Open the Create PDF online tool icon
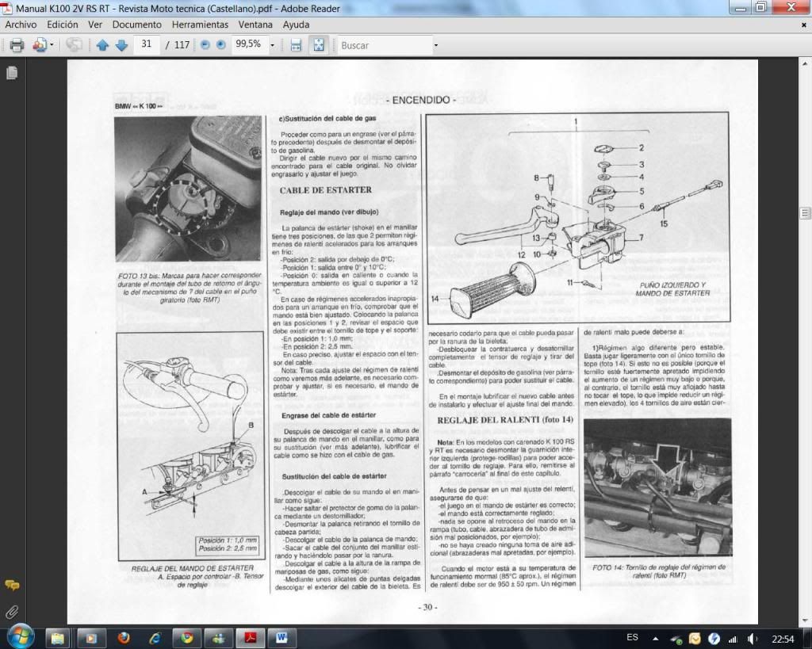812x649 pixels. pyautogui.click(x=39, y=45)
